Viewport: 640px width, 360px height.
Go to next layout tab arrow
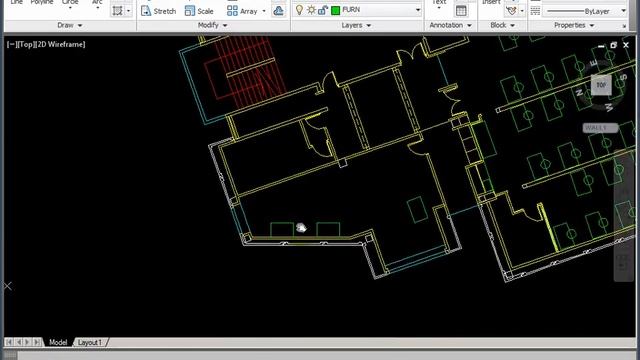(x=27, y=342)
